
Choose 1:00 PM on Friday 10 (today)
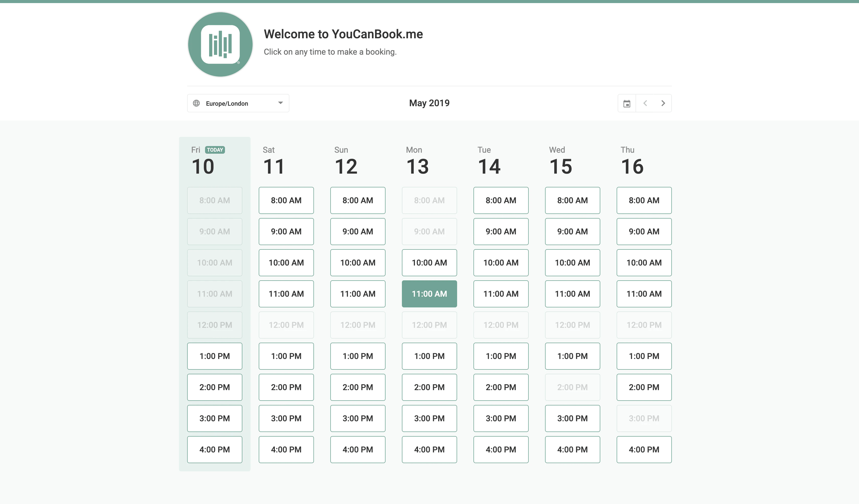click(214, 356)
